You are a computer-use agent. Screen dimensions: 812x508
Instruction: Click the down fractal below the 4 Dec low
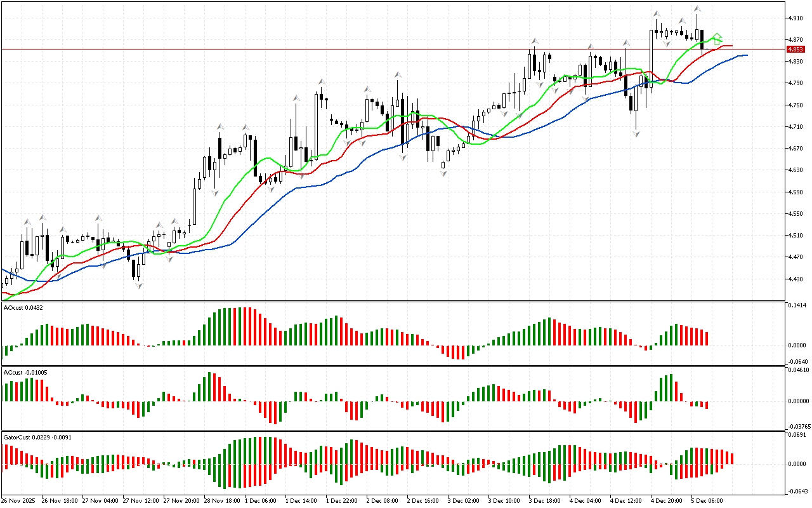636,133
